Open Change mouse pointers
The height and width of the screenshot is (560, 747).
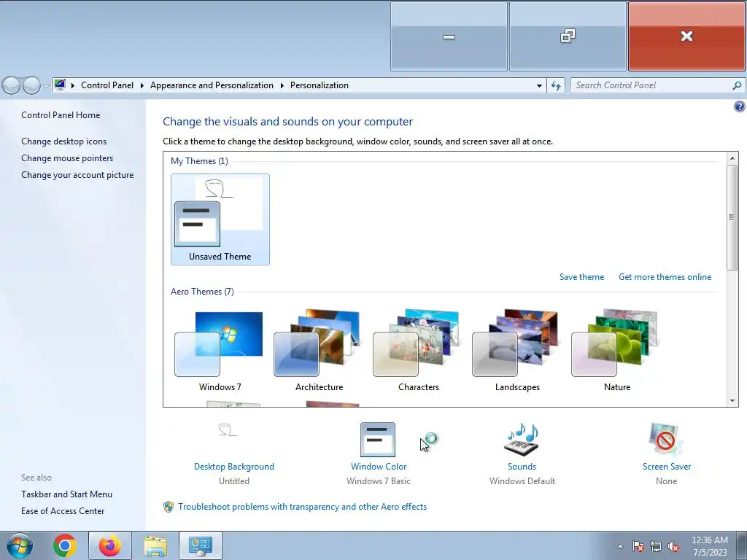[67, 158]
